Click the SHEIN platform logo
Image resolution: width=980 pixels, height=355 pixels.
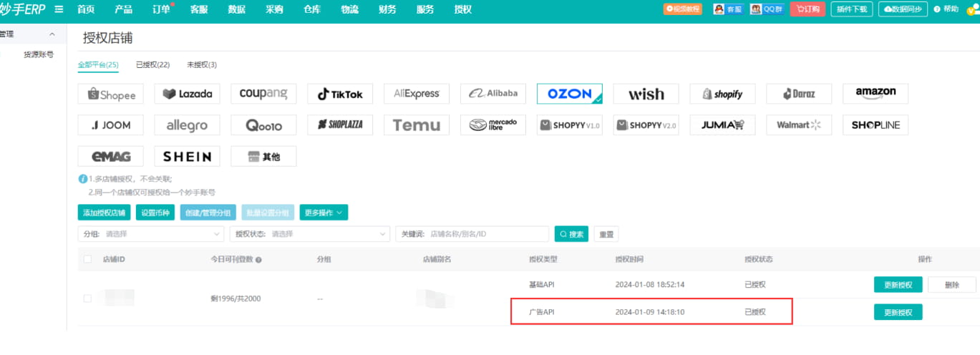[187, 156]
